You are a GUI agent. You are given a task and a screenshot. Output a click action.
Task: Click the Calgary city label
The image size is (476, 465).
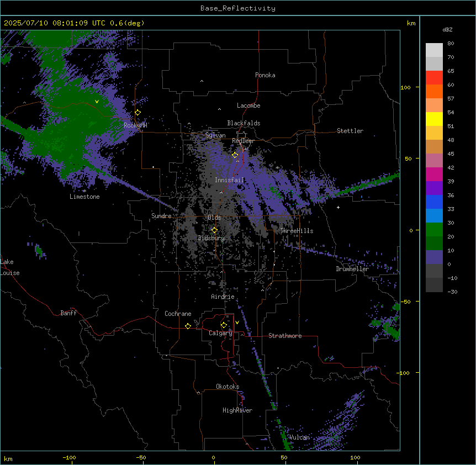[220, 333]
